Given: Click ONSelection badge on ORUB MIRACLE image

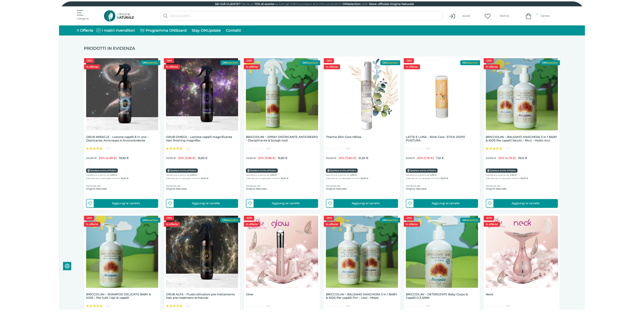Looking at the screenshot, I should (x=150, y=63).
